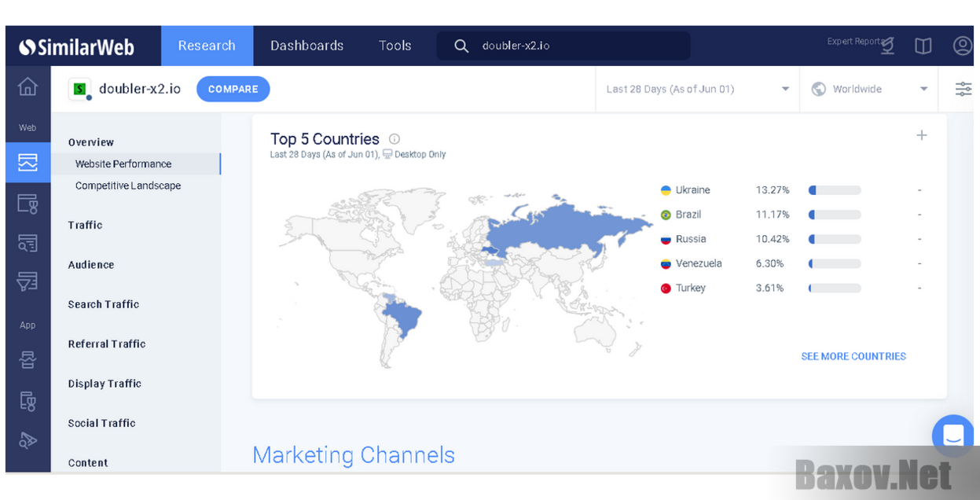The height and width of the screenshot is (500, 980).
Task: Expand the Traffic section
Action: pos(85,225)
